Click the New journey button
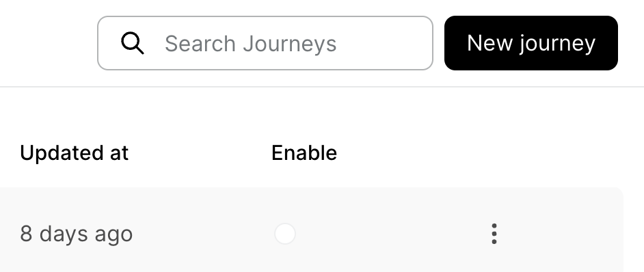The image size is (644, 272). [x=531, y=43]
